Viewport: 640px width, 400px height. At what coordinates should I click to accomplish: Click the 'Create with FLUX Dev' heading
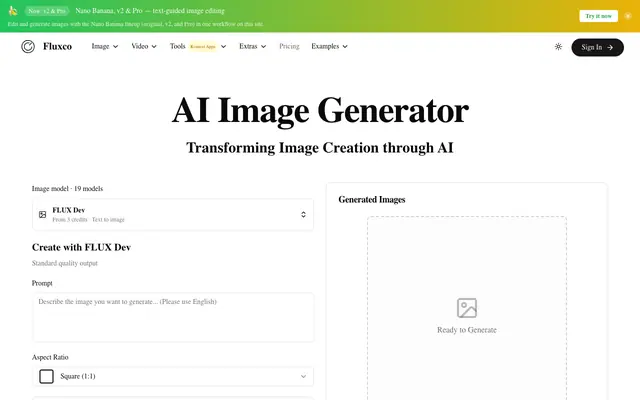click(81, 247)
